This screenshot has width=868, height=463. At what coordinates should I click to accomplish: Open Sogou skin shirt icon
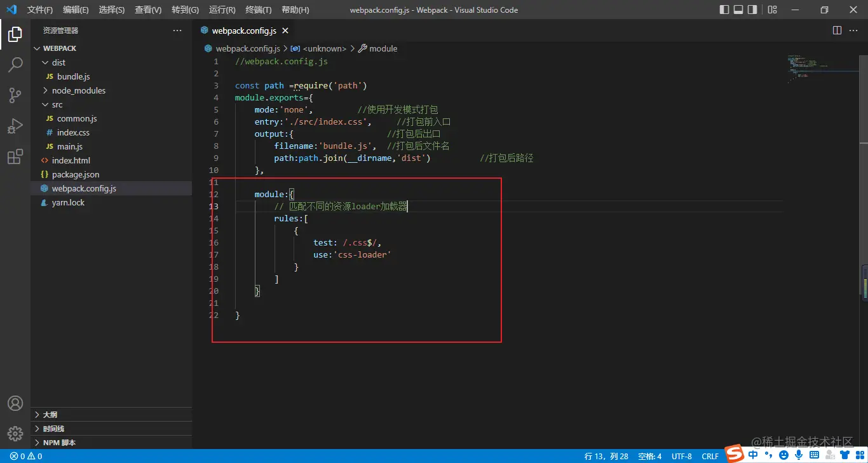844,455
